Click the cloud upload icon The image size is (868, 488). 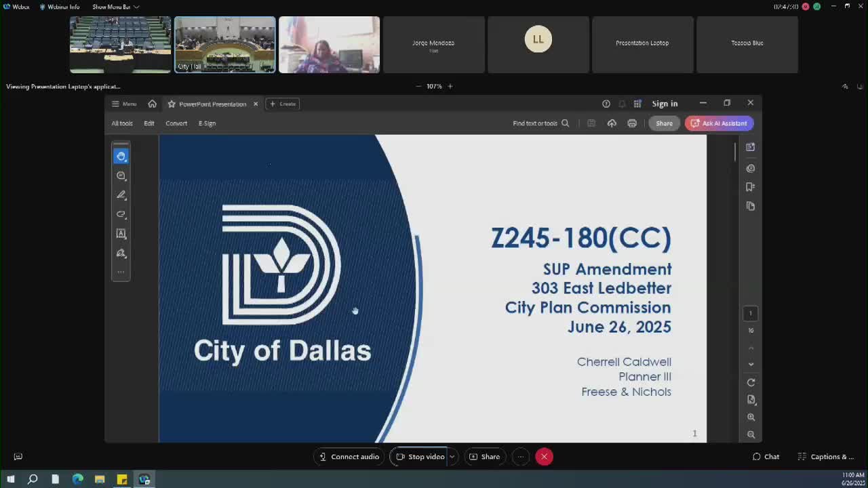[612, 123]
